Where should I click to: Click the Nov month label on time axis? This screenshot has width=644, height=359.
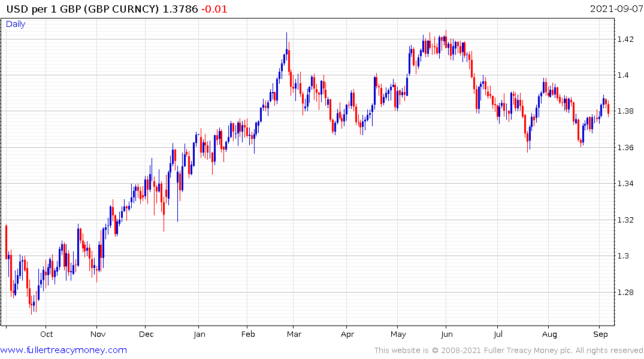pos(98,334)
